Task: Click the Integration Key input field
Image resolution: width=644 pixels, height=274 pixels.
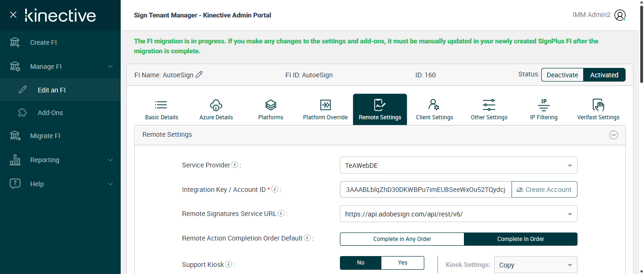Action: (x=425, y=190)
